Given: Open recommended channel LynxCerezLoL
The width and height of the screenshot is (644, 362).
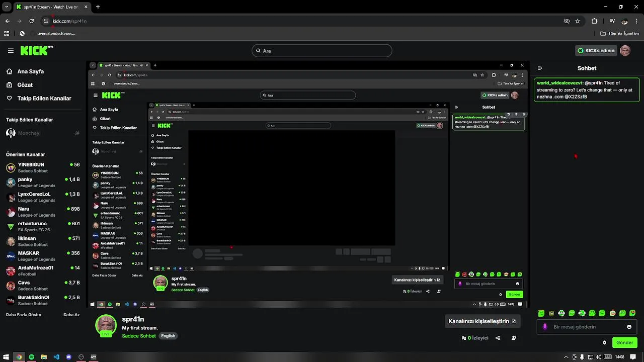Looking at the screenshot, I should tap(43, 197).
